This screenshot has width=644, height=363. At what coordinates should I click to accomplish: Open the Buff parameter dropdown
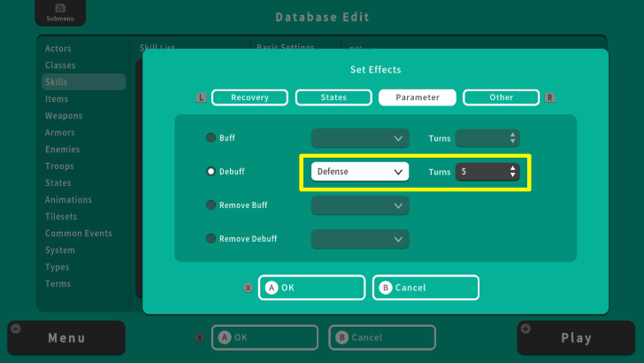[x=360, y=138]
